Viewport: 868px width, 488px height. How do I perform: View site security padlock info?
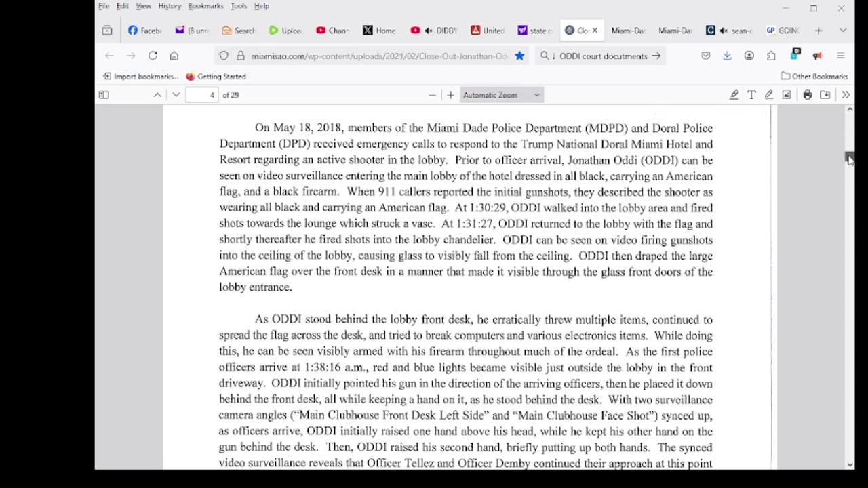tap(240, 56)
